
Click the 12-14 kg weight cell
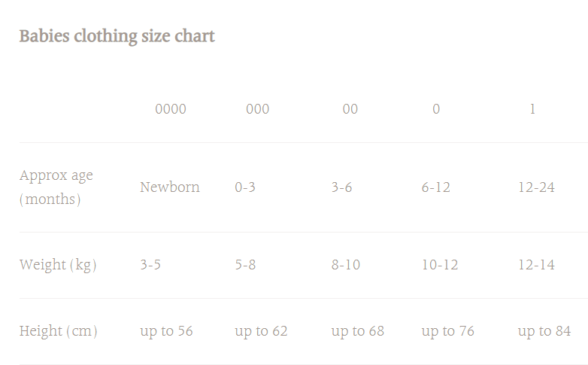pos(536,265)
